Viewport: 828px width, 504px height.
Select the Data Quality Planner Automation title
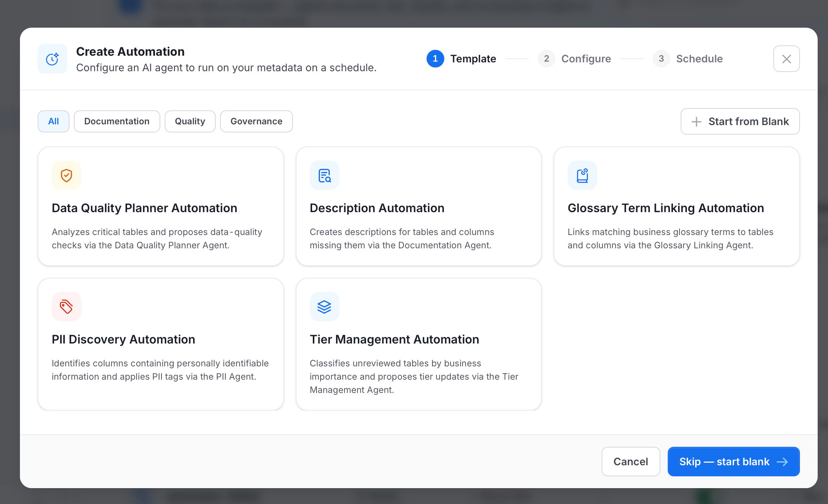point(144,208)
